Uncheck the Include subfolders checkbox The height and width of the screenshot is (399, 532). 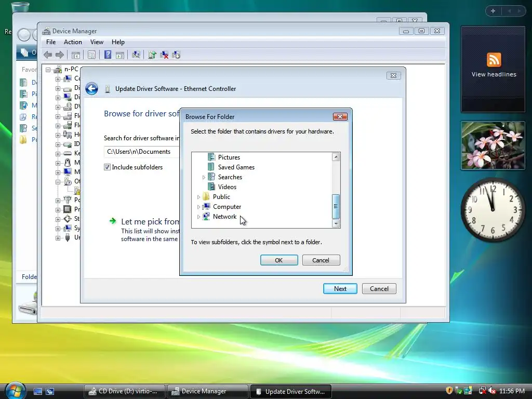(107, 167)
